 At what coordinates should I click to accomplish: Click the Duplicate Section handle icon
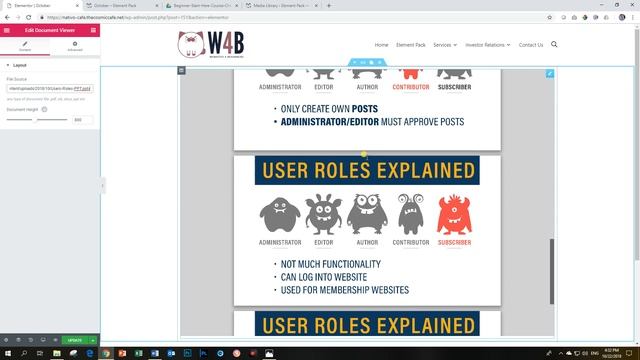click(371, 62)
